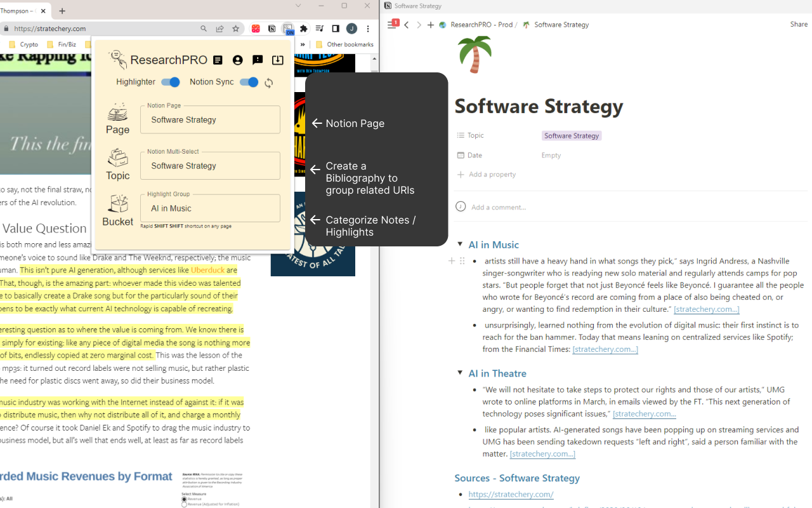Open the https://stratechery.com/ source link

pyautogui.click(x=511, y=494)
